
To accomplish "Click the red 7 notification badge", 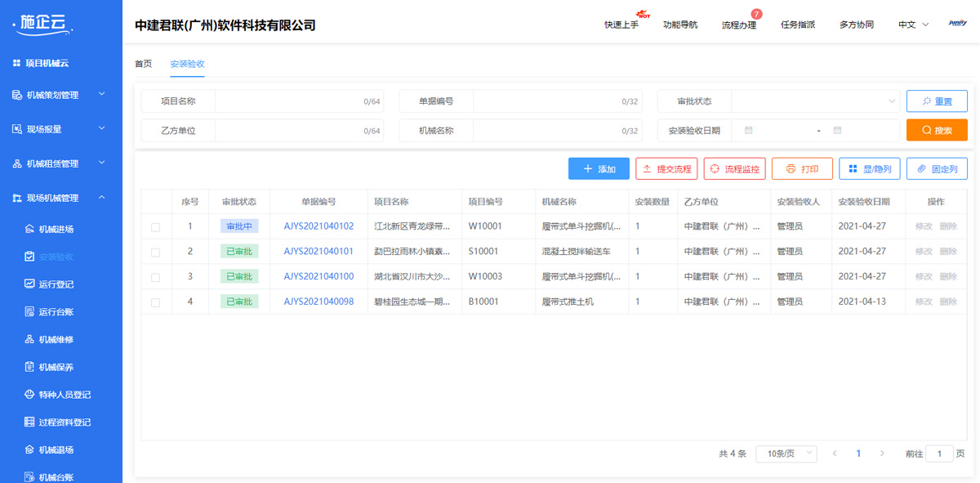I will click(x=756, y=14).
